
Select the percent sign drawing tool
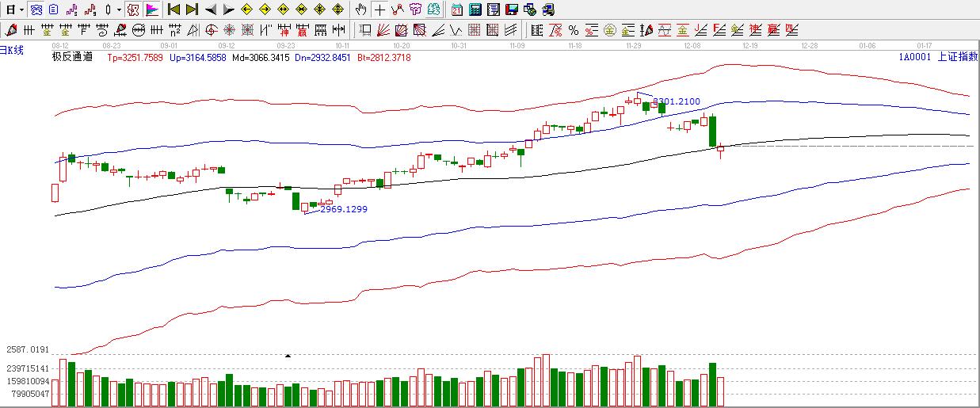573,30
